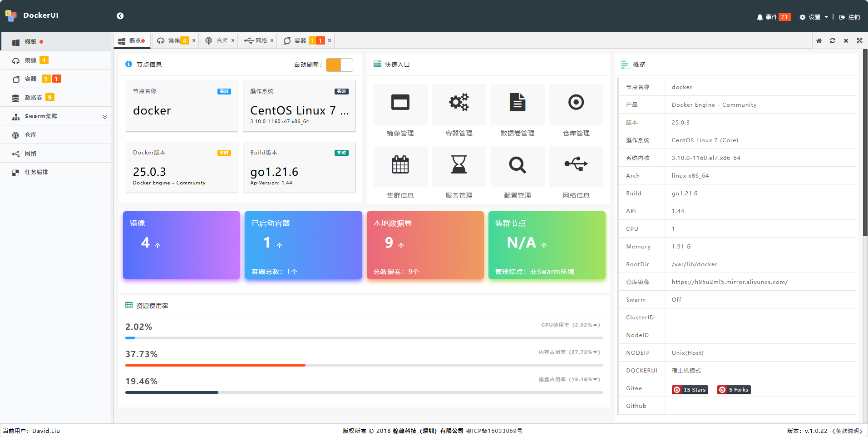Click the 概览 panel chart icon
Viewport: 868px width, 437px height.
[x=625, y=65]
